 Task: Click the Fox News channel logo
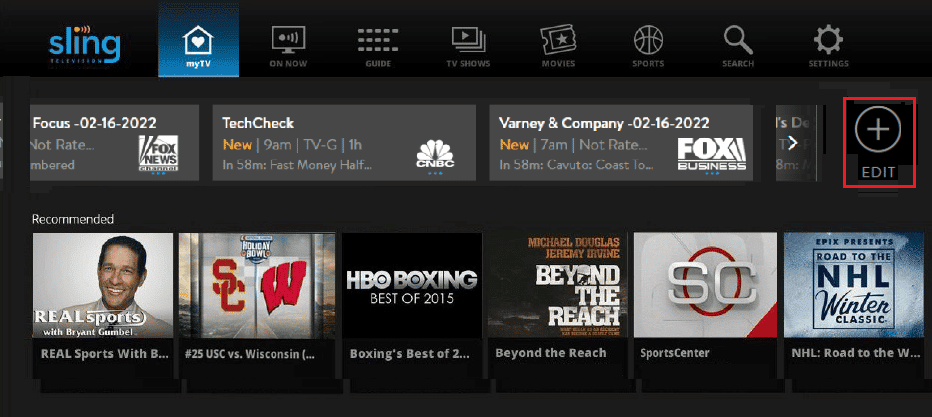click(x=158, y=154)
